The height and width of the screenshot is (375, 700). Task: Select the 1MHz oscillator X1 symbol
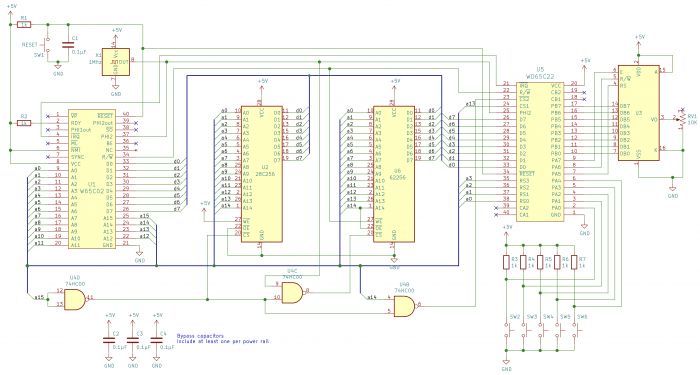click(116, 62)
